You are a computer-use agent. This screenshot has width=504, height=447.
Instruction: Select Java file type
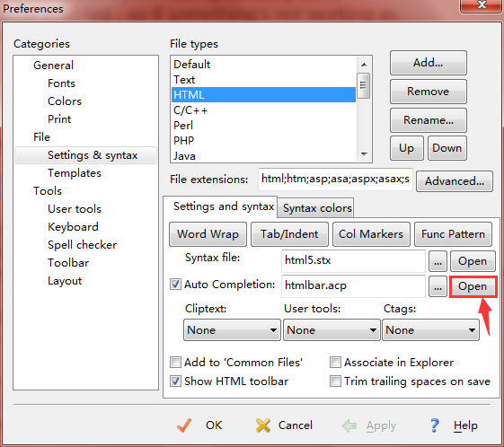pos(263,156)
